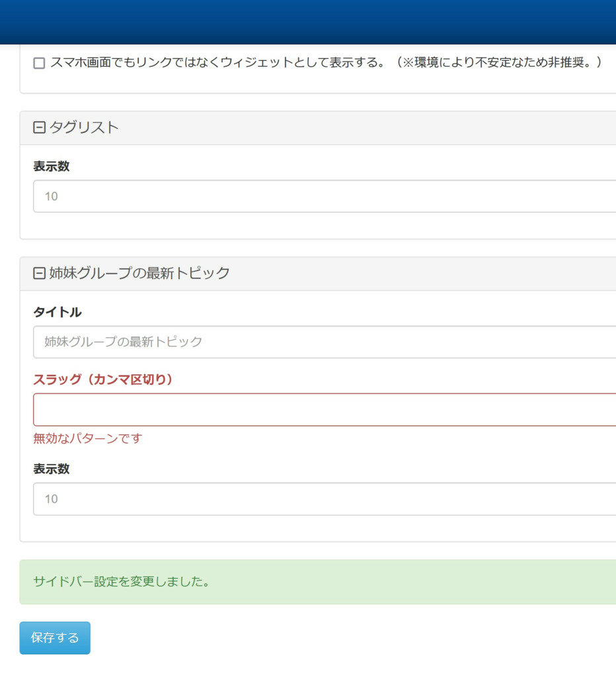The image size is (616, 677).
Task: Click the red スラッグ（カンマ区切り）label
Action: [x=102, y=379]
